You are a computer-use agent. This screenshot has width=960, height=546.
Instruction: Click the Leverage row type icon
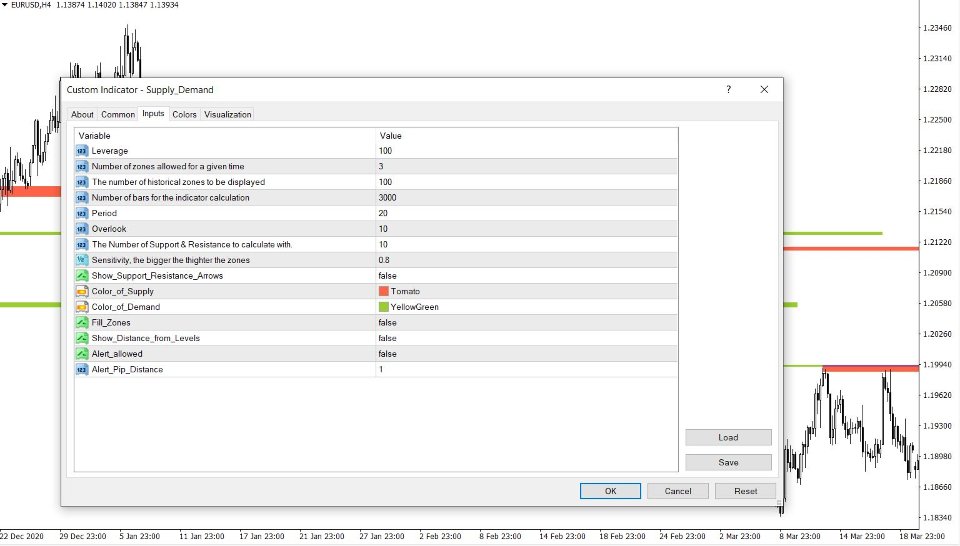(x=82, y=151)
